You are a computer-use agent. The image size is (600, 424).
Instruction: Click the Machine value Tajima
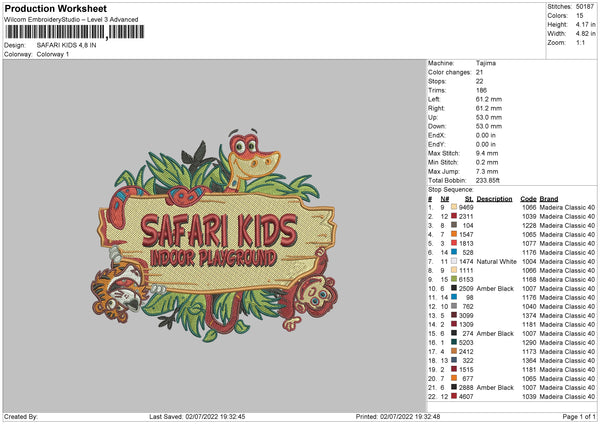point(486,63)
